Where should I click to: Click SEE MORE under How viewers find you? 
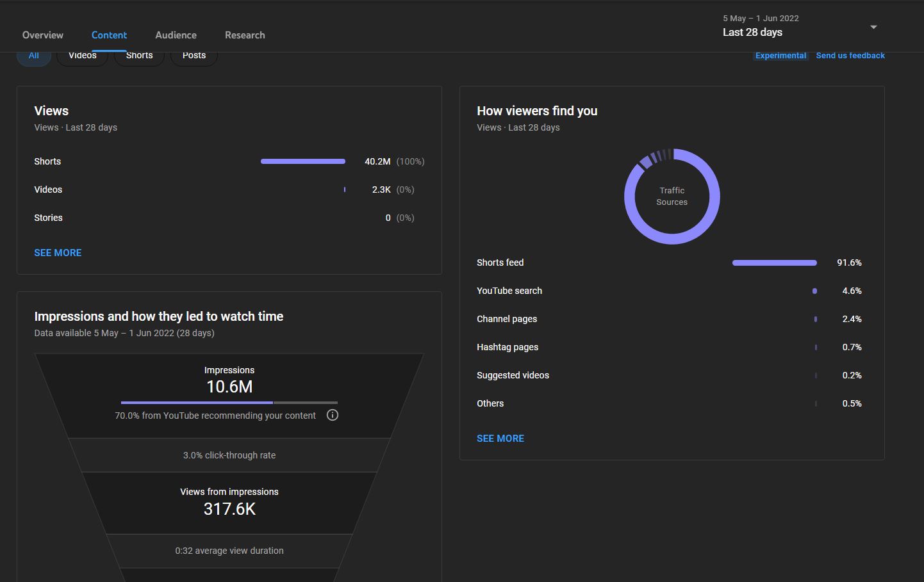[500, 439]
